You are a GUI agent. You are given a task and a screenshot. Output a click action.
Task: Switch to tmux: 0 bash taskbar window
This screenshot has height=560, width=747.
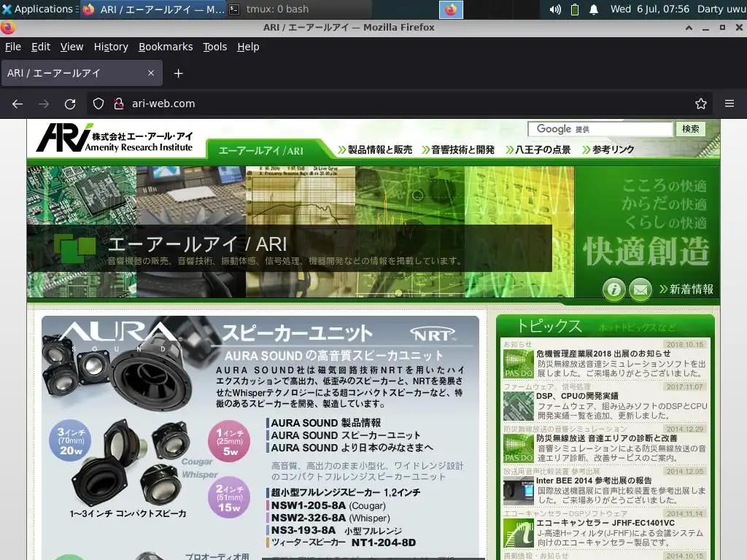pos(298,9)
